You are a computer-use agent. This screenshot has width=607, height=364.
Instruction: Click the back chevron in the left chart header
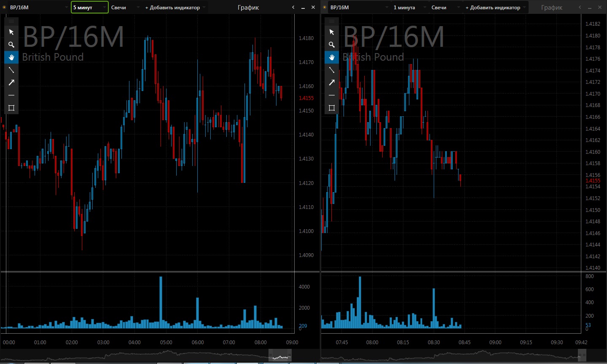[x=293, y=8]
